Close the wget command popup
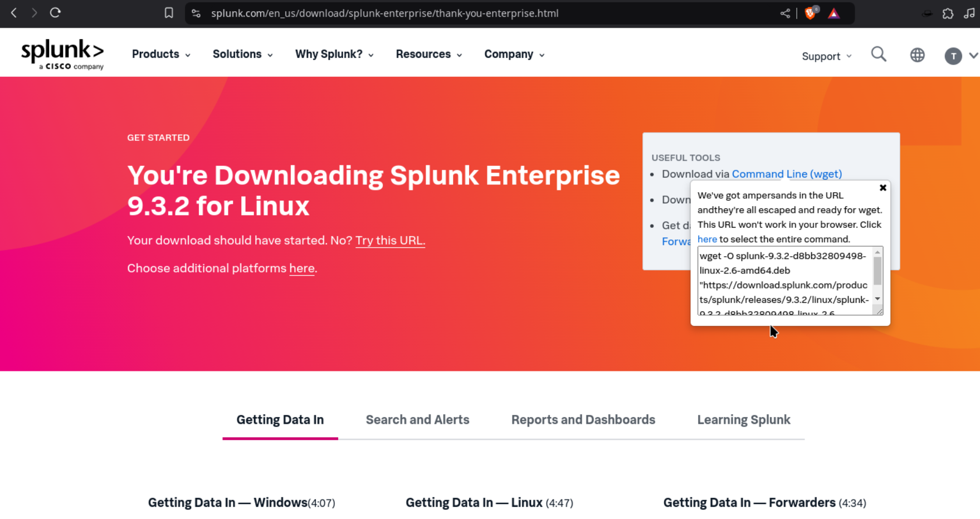 pos(883,188)
